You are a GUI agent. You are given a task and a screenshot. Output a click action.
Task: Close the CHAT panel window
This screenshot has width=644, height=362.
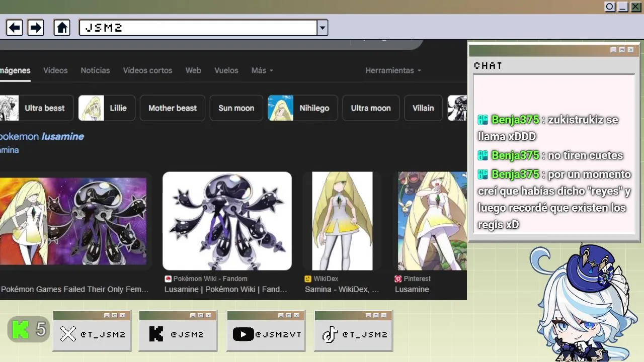point(630,50)
